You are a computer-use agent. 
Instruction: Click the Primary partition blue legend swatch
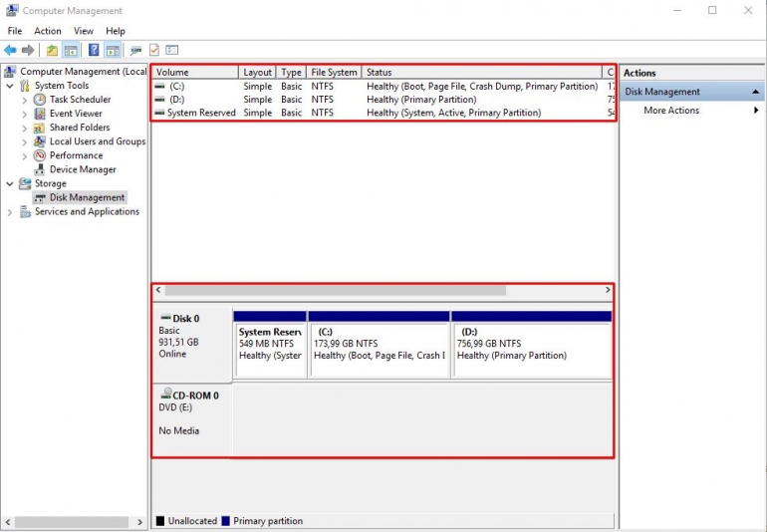225,521
